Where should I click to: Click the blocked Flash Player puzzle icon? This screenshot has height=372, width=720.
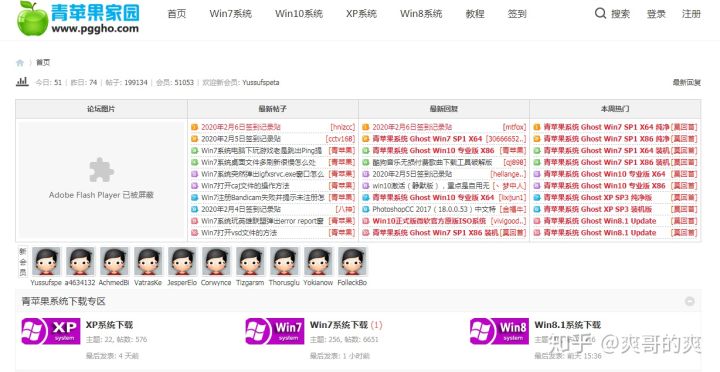tap(101, 170)
